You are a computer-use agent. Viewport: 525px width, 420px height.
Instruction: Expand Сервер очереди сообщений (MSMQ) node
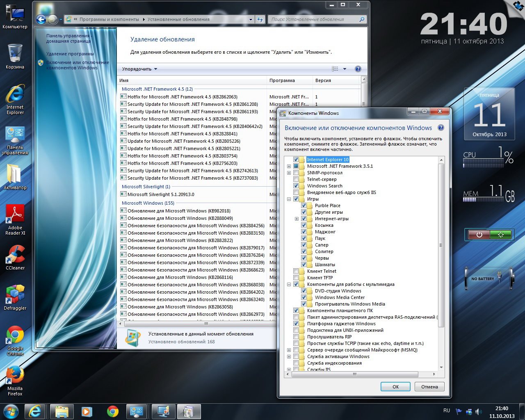[289, 350]
